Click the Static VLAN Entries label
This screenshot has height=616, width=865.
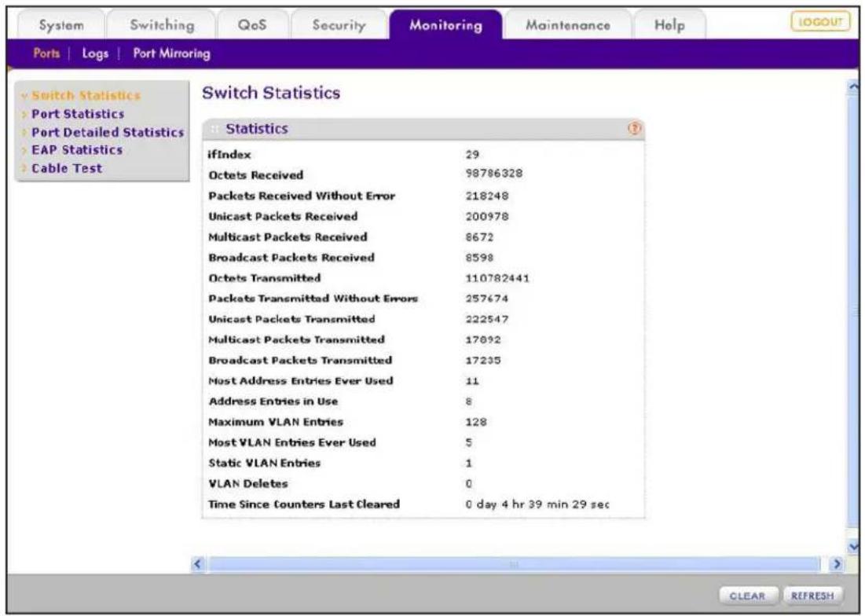tap(264, 464)
